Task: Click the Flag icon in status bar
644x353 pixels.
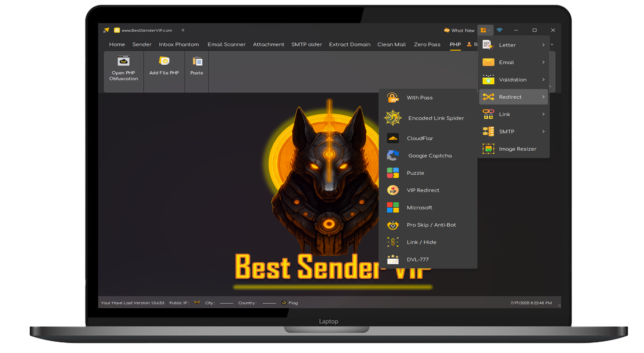Action: click(x=284, y=303)
